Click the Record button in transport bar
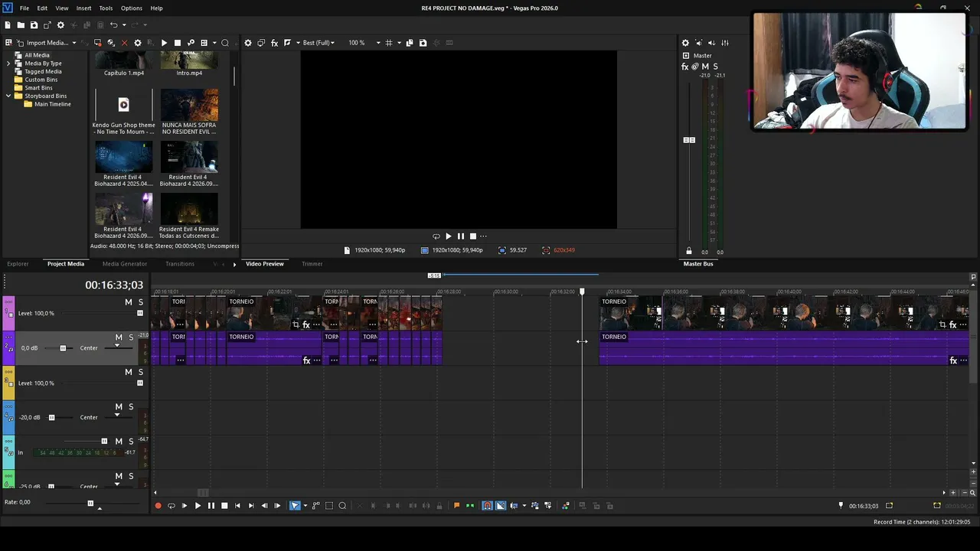This screenshot has width=980, height=551. (x=158, y=506)
